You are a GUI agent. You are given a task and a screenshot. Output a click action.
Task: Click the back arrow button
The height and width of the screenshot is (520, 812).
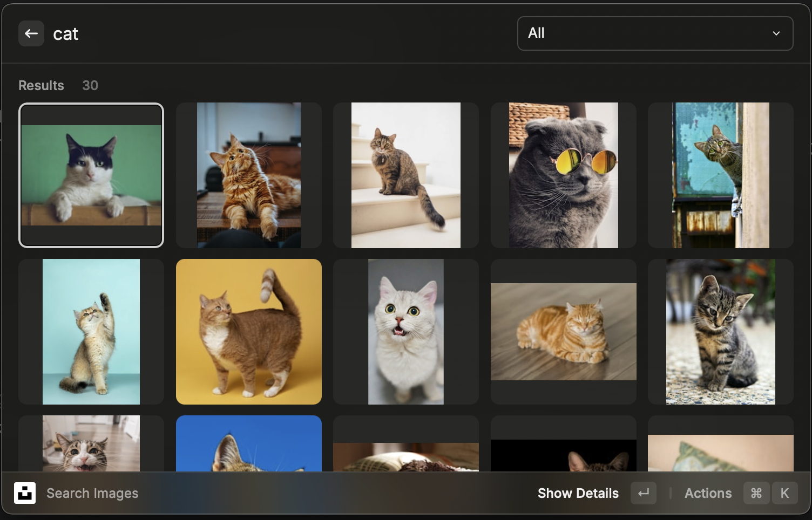pyautogui.click(x=31, y=33)
